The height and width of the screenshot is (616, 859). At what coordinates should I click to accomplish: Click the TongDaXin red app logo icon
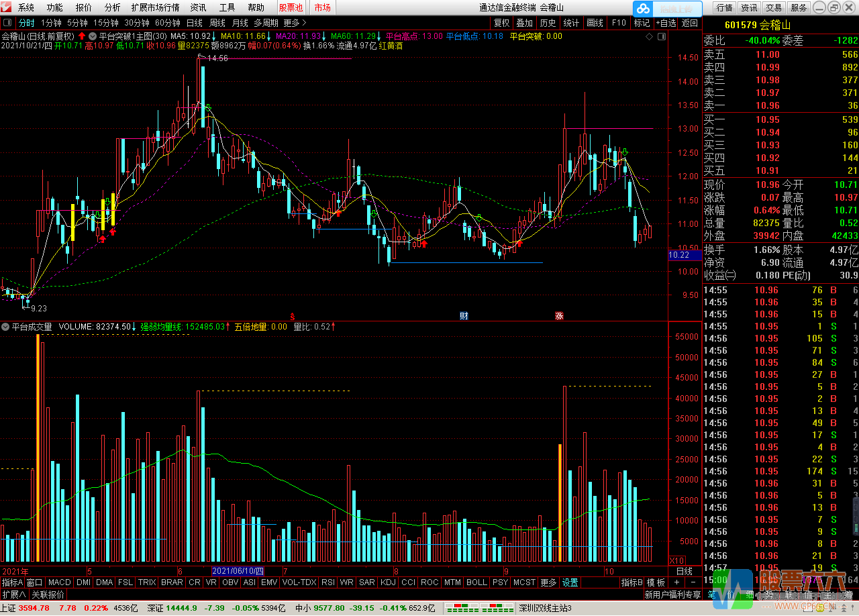click(x=7, y=7)
